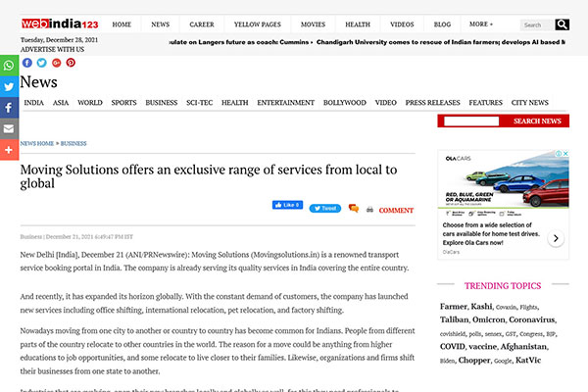Open trending topic Afghanistan
This screenshot has height=392, width=588.
click(523, 346)
